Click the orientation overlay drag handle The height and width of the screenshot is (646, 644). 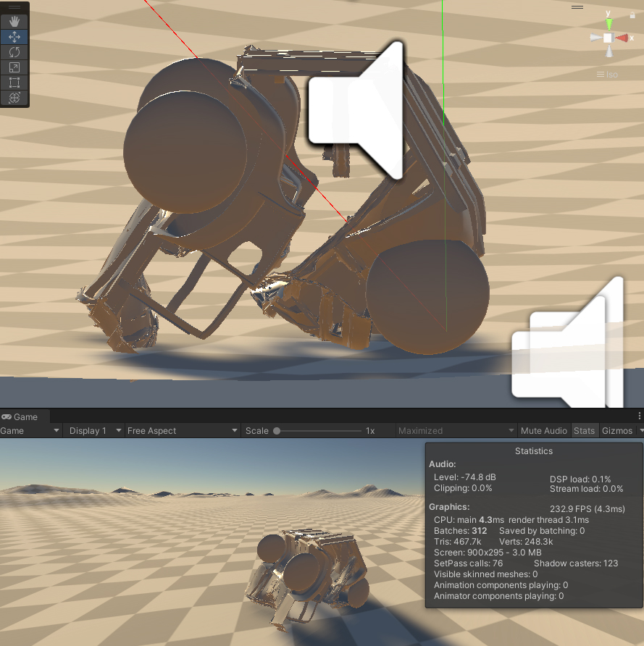point(577,7)
